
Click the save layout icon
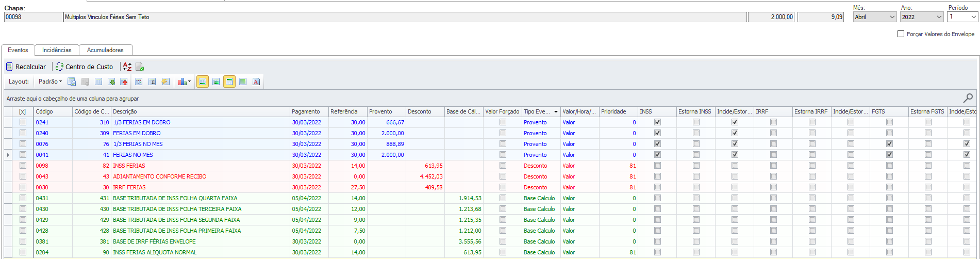pos(72,82)
